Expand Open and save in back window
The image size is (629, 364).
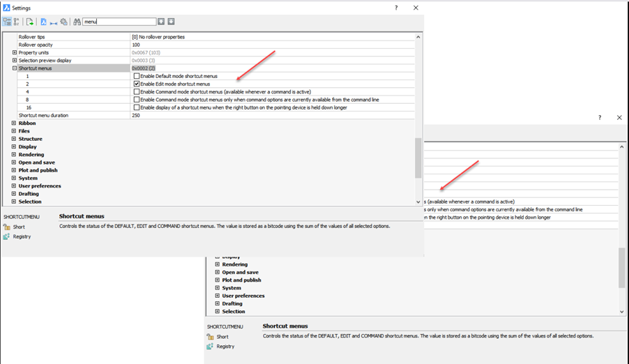click(x=217, y=272)
